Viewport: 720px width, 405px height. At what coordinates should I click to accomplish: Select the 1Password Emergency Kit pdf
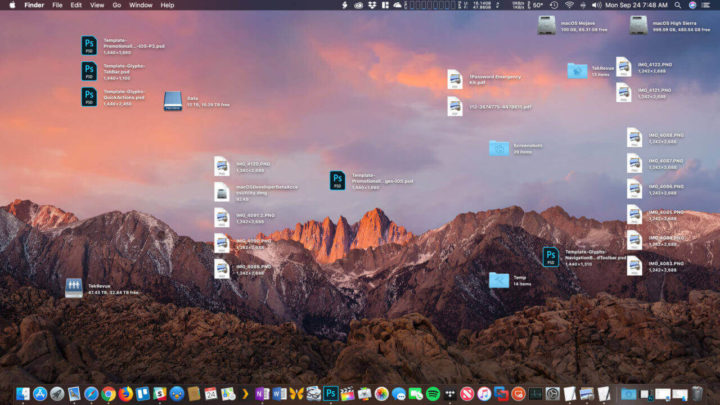coord(455,79)
